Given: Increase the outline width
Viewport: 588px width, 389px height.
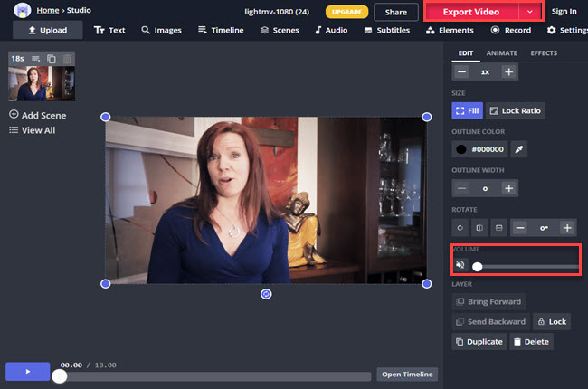Looking at the screenshot, I should point(509,188).
